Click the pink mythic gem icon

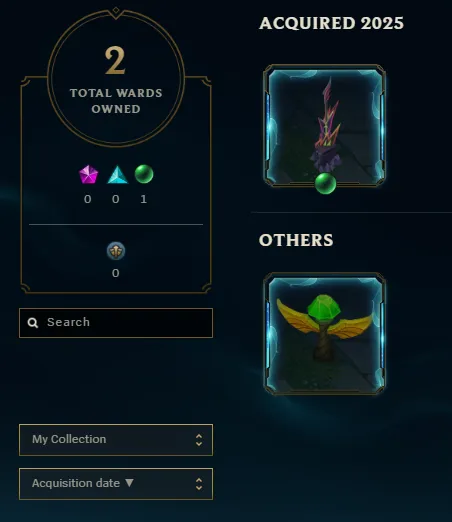(x=88, y=174)
